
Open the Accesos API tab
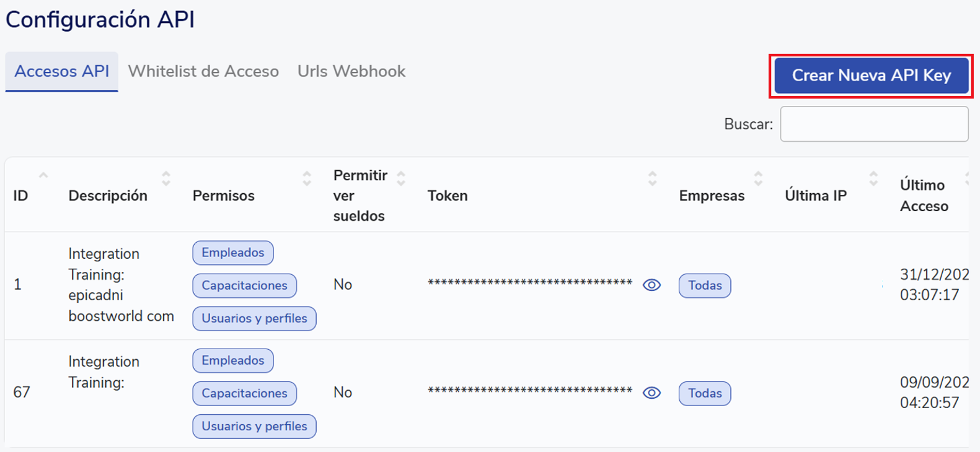(61, 72)
